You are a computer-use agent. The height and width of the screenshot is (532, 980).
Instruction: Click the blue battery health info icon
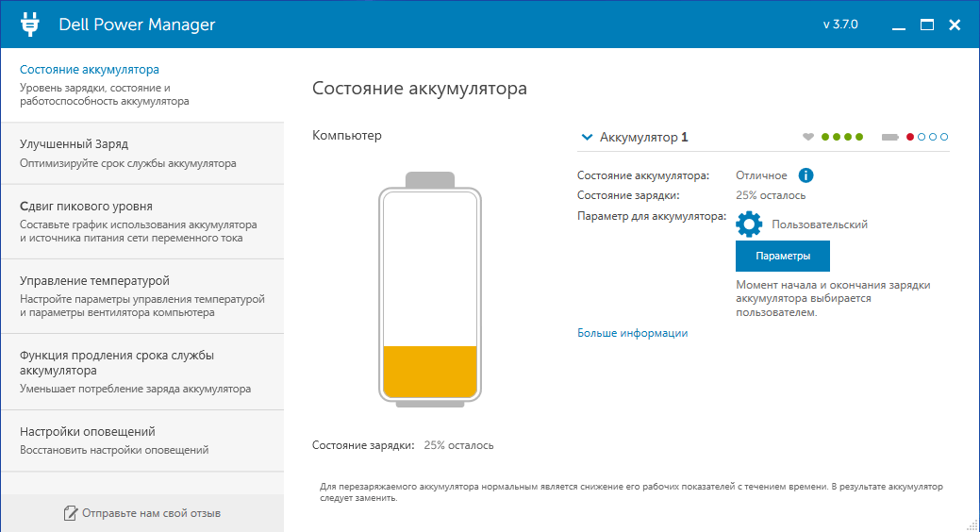(806, 175)
